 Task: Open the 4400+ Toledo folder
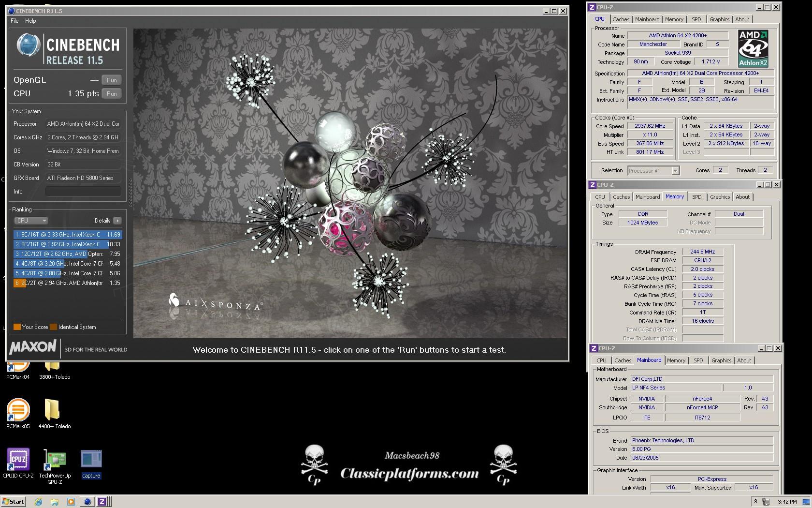click(x=54, y=414)
